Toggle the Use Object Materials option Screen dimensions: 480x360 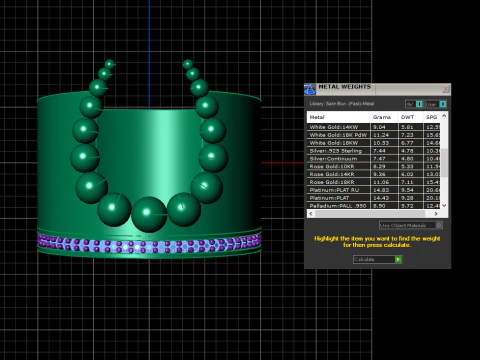tap(411, 225)
